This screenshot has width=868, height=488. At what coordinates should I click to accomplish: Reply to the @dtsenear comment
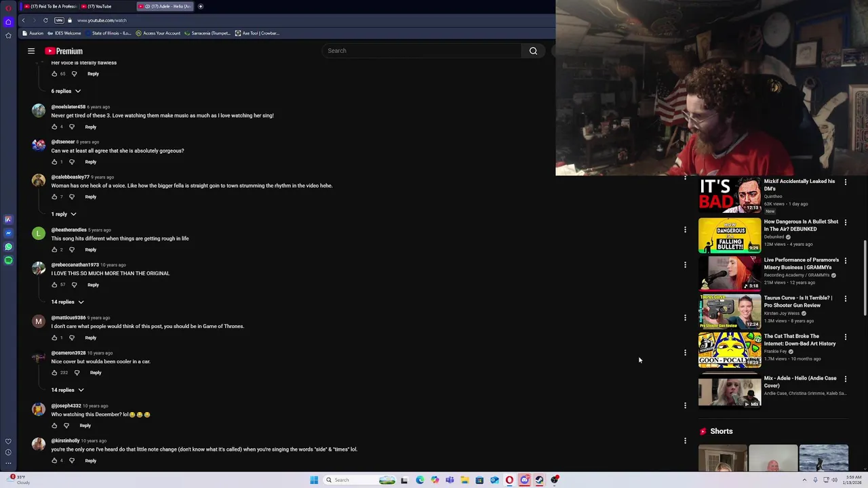pyautogui.click(x=91, y=162)
